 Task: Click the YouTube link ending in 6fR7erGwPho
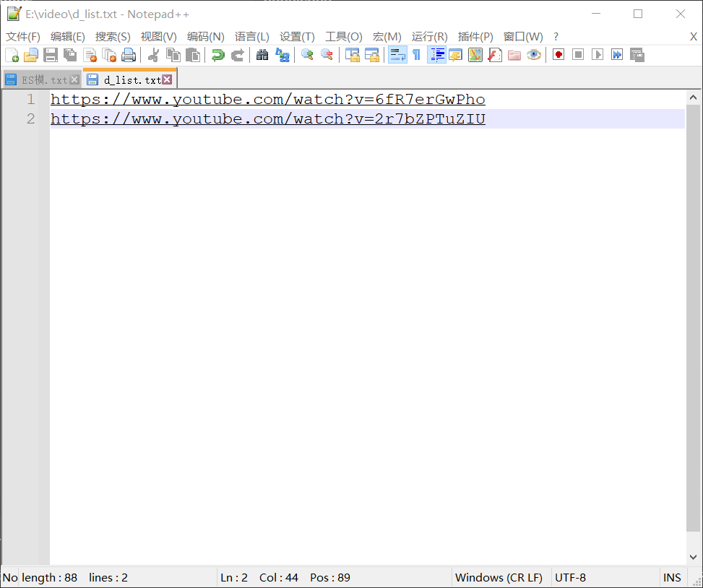click(x=267, y=100)
